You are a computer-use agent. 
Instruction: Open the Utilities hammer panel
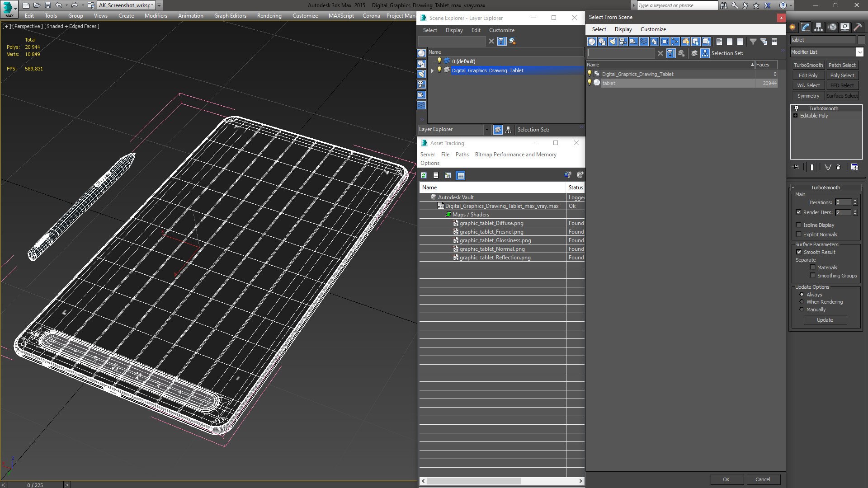pos(857,27)
